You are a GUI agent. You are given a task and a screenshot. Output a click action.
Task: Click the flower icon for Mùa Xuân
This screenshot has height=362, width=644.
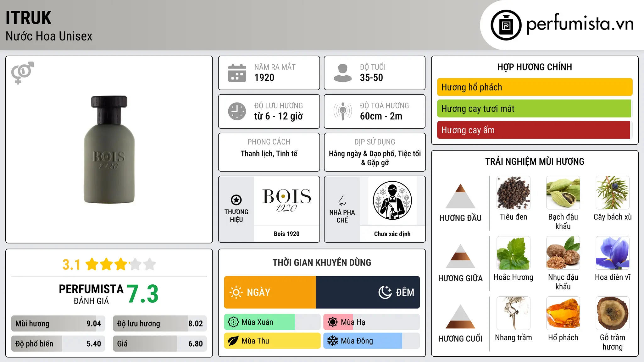(x=233, y=322)
